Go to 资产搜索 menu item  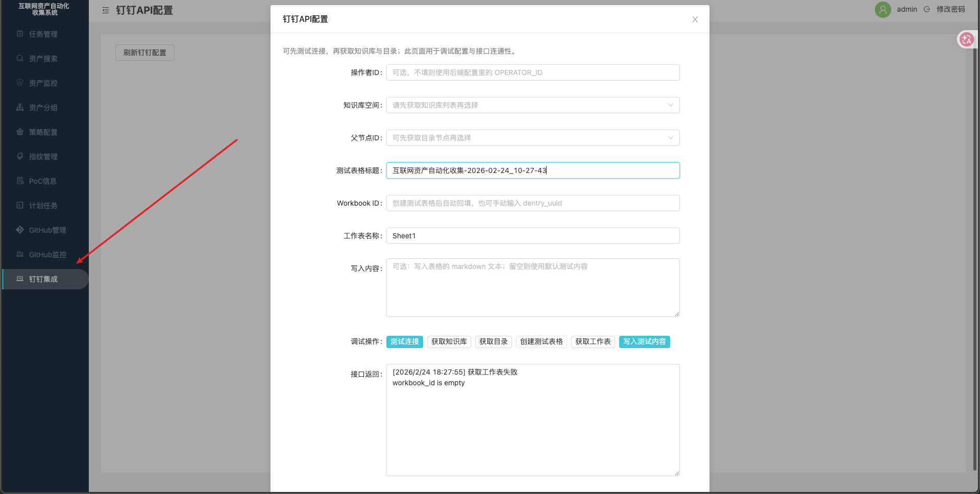(45, 59)
